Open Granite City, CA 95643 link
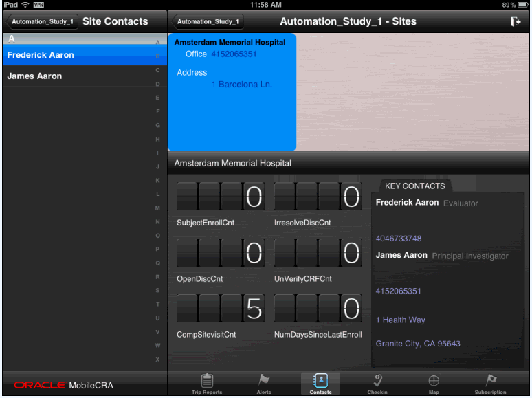532x398 pixels. tap(418, 344)
